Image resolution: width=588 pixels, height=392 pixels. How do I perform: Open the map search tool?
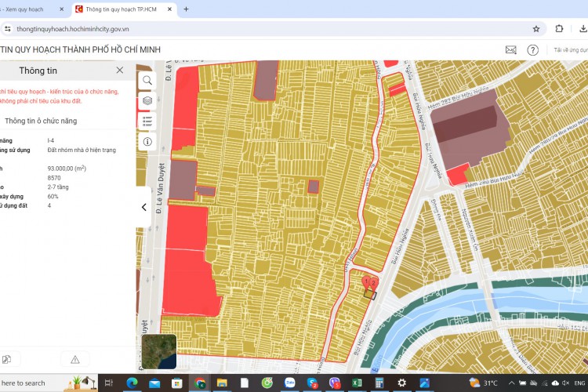click(147, 81)
